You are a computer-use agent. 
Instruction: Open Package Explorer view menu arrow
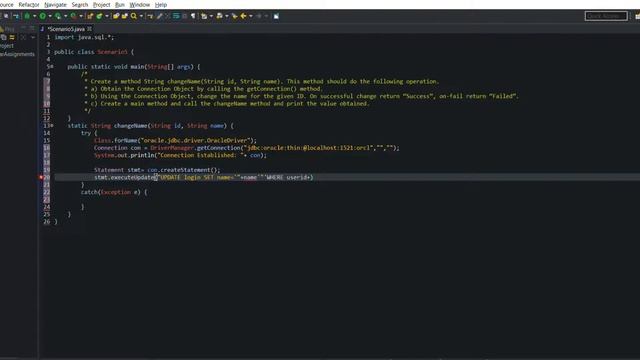click(x=33, y=38)
